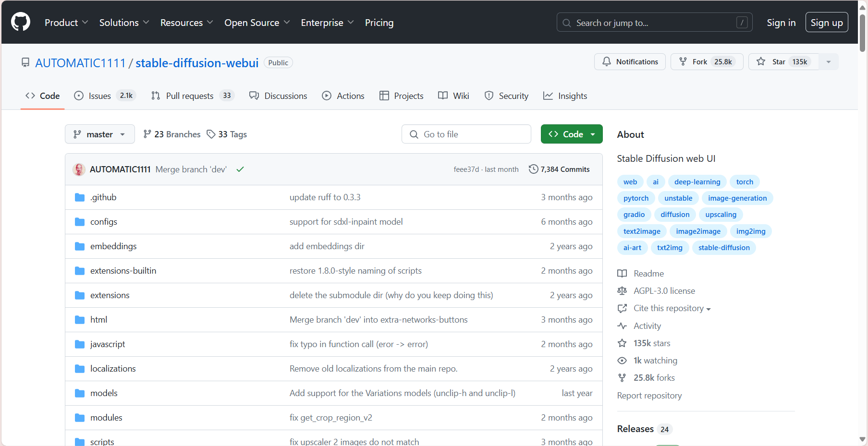This screenshot has height=446, width=868.
Task: Expand the Resources menu
Action: (x=187, y=23)
